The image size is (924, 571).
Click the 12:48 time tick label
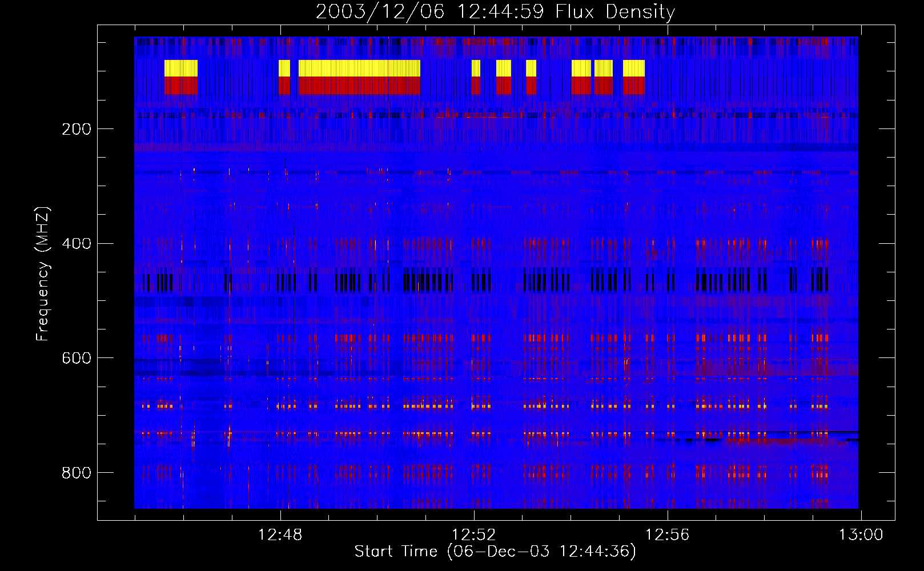pyautogui.click(x=280, y=535)
